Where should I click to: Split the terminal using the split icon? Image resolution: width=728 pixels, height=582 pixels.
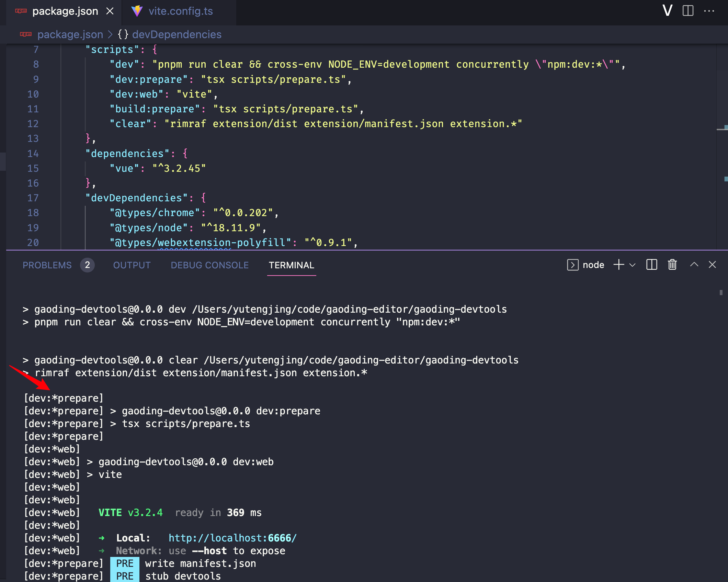tap(651, 265)
